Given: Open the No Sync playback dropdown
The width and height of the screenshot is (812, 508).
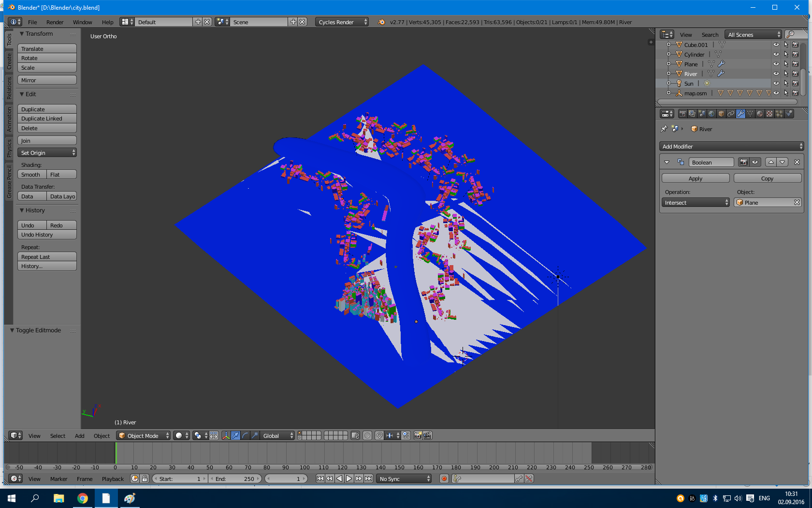Looking at the screenshot, I should click(x=404, y=478).
